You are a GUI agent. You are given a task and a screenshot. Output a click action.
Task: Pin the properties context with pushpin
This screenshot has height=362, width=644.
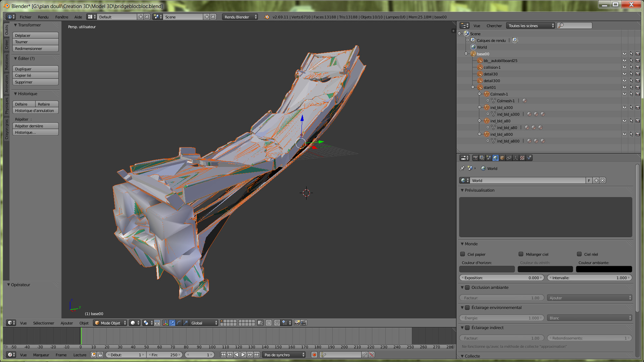(x=463, y=168)
